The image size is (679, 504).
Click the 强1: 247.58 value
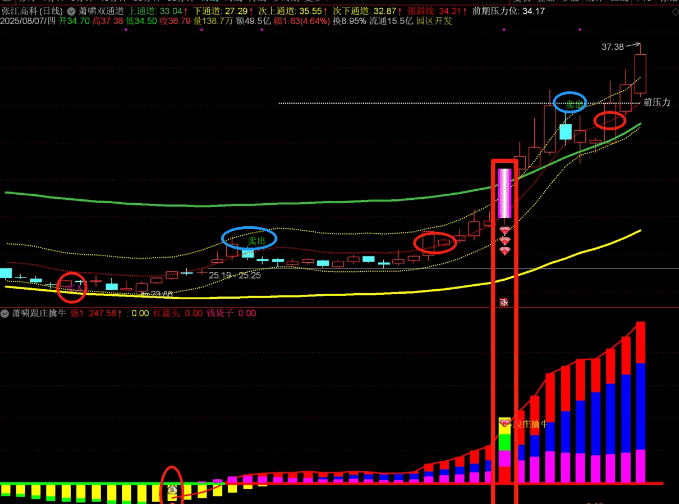tap(96, 313)
